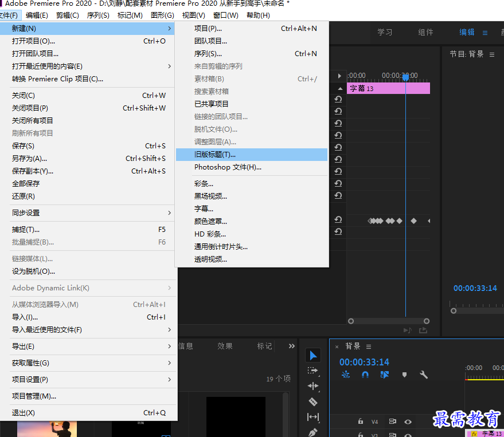The height and width of the screenshot is (437, 504).
Task: Click 导入(I)... in File menu
Action: coord(88,317)
